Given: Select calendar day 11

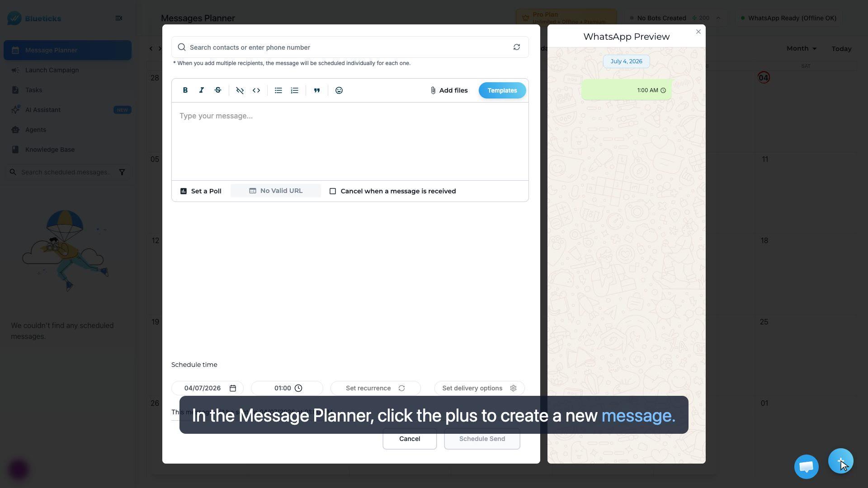Looking at the screenshot, I should [x=764, y=159].
